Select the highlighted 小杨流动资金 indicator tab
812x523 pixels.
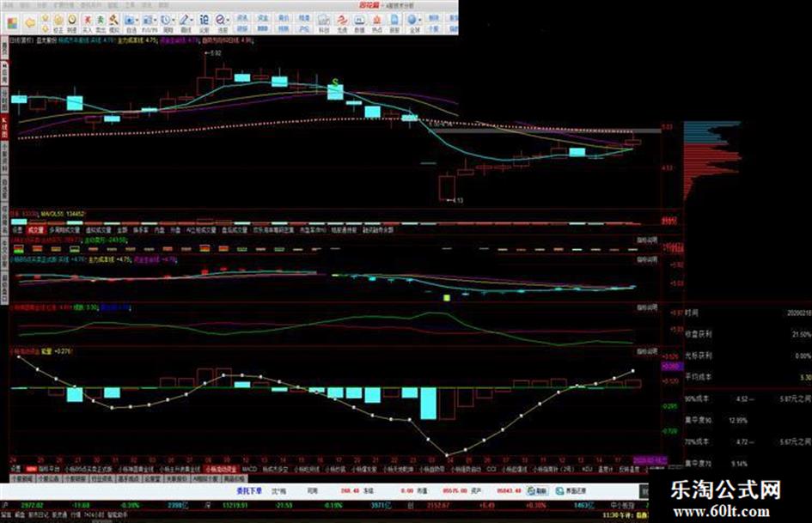click(221, 469)
